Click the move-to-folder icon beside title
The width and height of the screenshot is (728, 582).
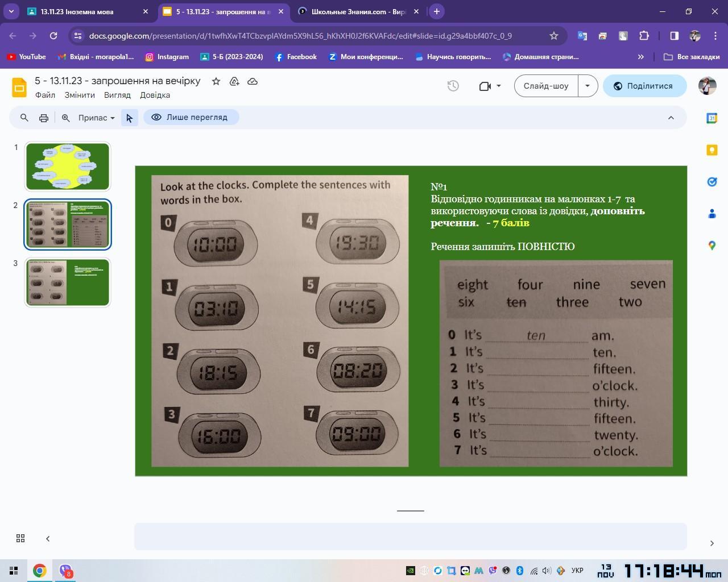pos(234,81)
